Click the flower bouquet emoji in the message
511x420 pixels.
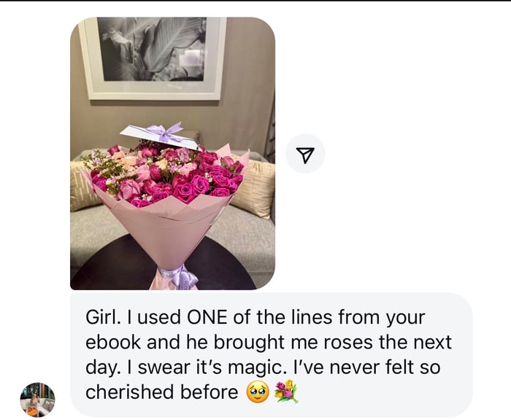coord(286,392)
